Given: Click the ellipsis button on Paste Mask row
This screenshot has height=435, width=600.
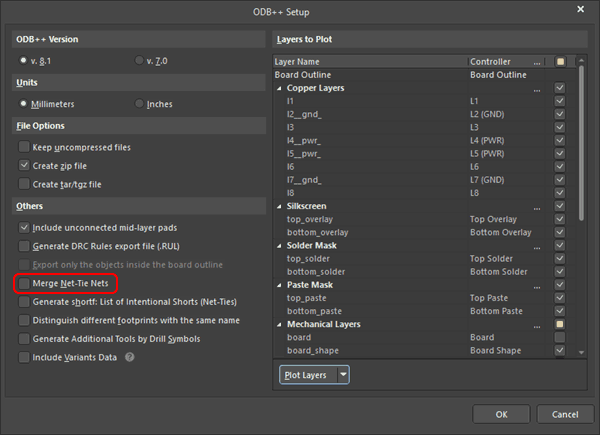Looking at the screenshot, I should pyautogui.click(x=537, y=285).
